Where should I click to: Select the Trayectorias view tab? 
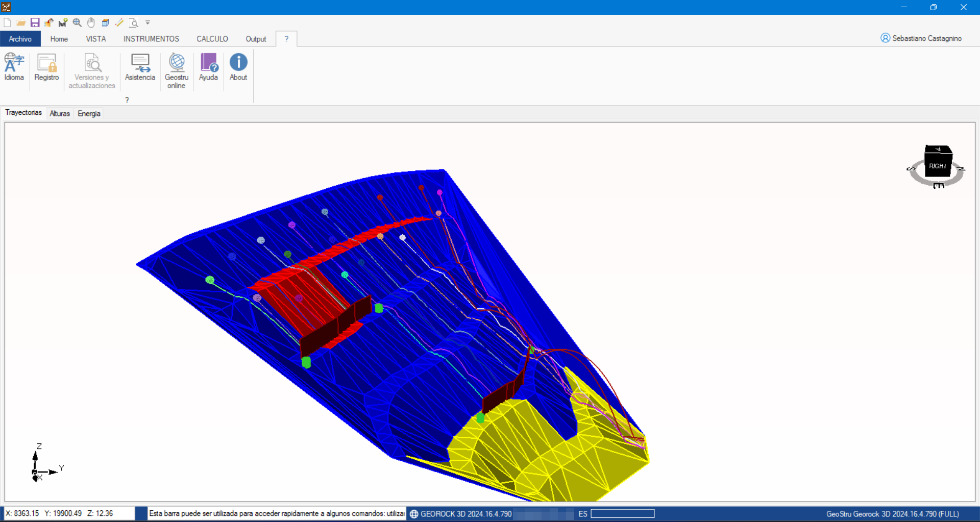pos(23,113)
